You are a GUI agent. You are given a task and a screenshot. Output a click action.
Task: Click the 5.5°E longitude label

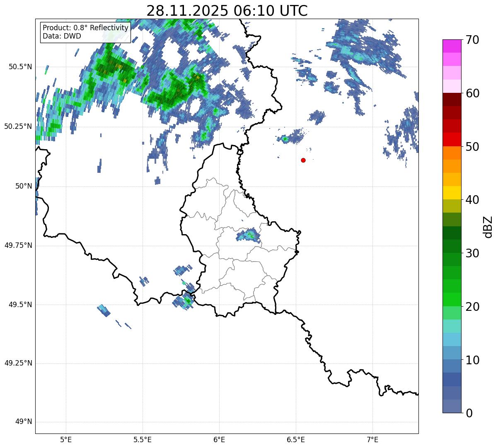tap(143, 439)
